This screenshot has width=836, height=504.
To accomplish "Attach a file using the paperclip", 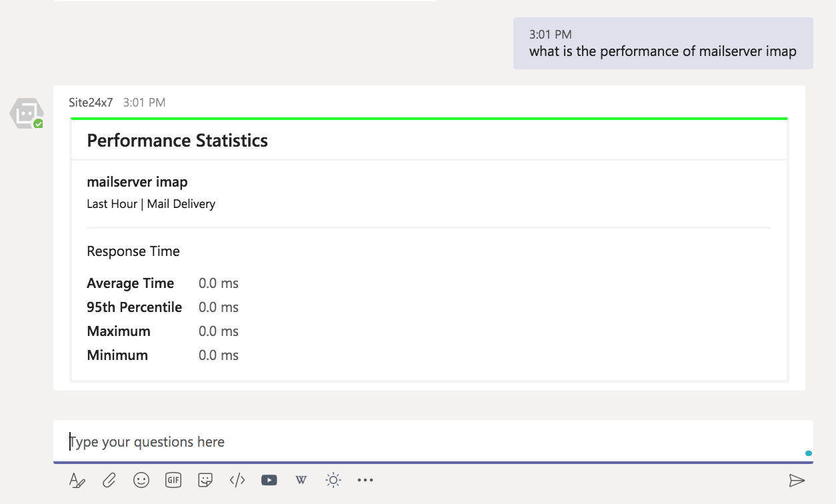I will (x=109, y=480).
